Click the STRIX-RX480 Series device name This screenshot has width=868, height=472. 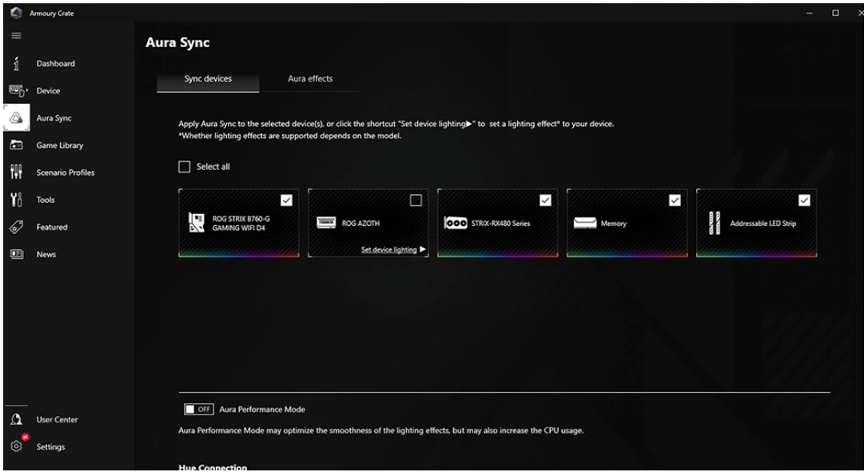(500, 224)
